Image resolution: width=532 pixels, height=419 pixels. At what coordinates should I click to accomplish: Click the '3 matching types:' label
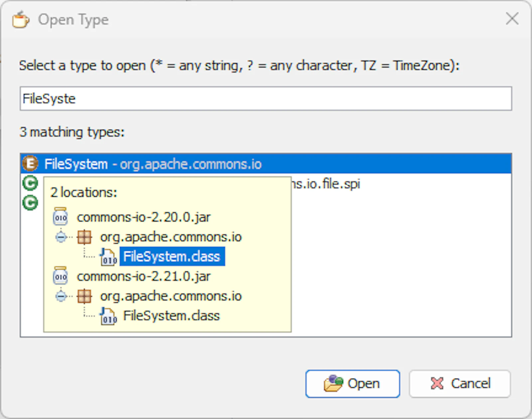(72, 132)
